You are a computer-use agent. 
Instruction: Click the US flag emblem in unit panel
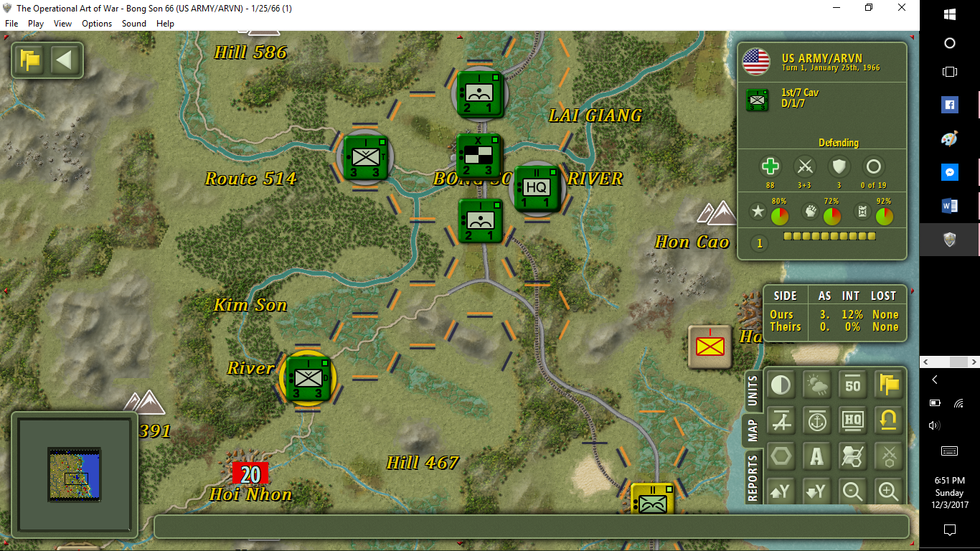(x=755, y=62)
